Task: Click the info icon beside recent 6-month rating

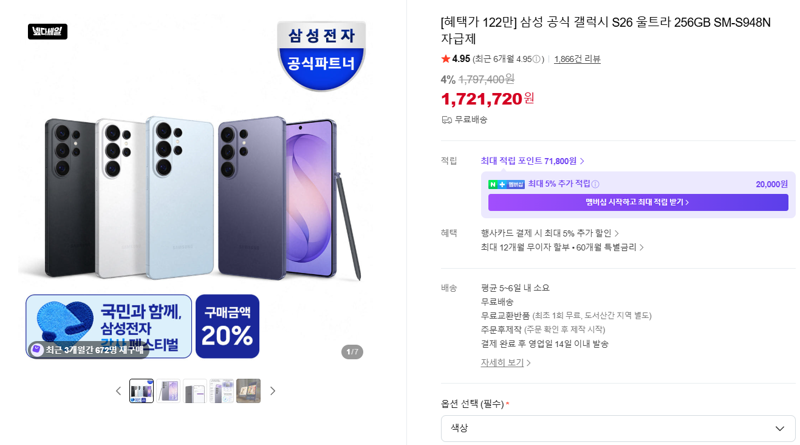Action: pos(536,59)
